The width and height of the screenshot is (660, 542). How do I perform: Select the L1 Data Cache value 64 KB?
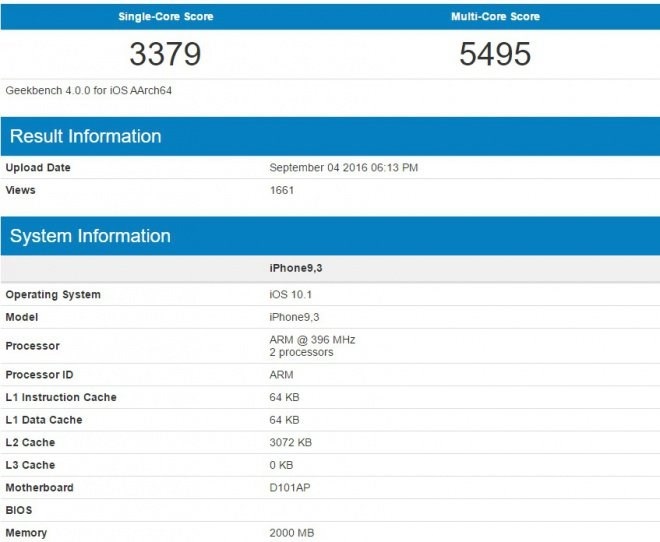[x=284, y=420]
